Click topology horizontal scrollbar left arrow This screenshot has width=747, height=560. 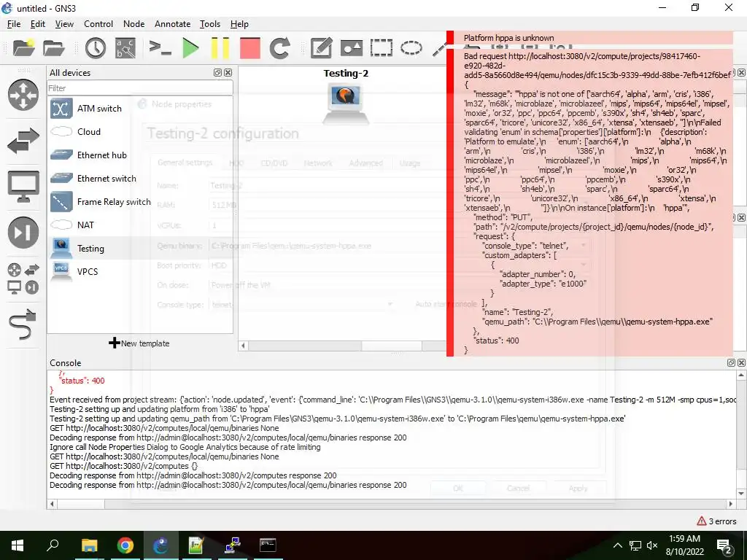coord(244,346)
